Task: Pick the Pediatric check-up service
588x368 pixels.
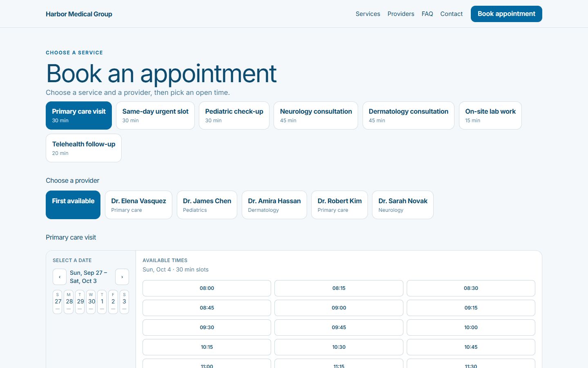Action: [x=234, y=115]
